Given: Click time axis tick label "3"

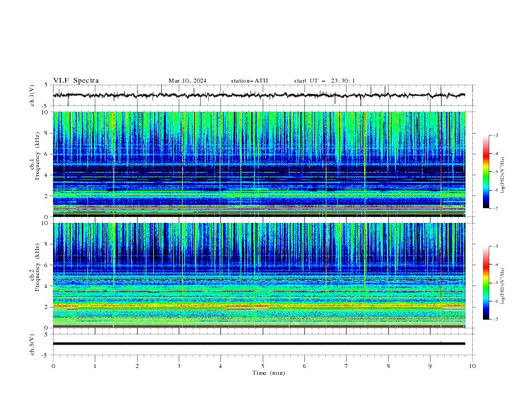Looking at the screenshot, I should pos(179,366).
